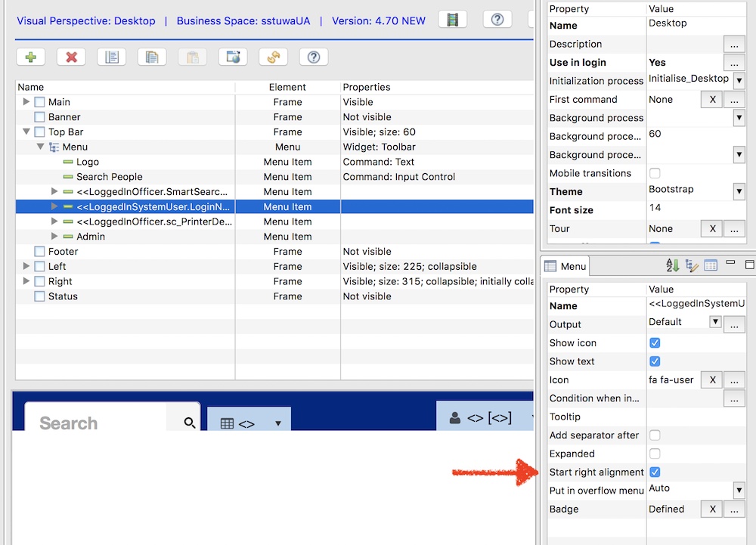This screenshot has width=756, height=545.
Task: Sort Menu properties alphabetically with A-Z icon
Action: click(673, 265)
